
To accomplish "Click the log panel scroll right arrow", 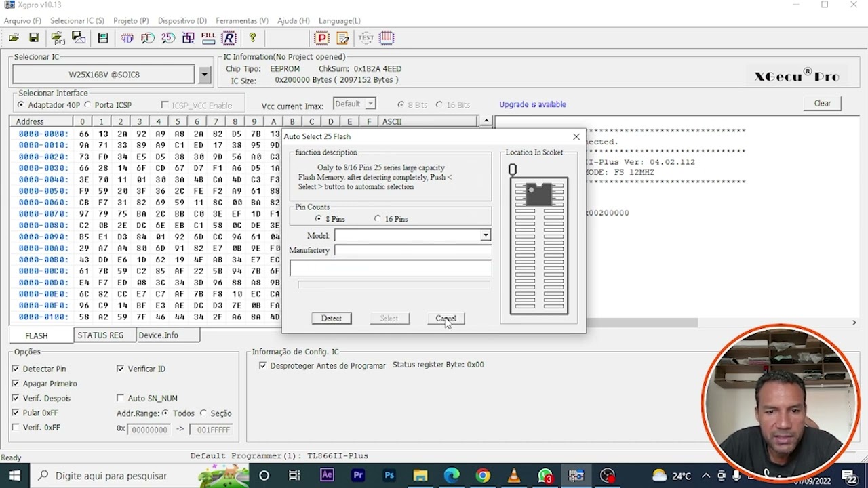I will (x=854, y=323).
